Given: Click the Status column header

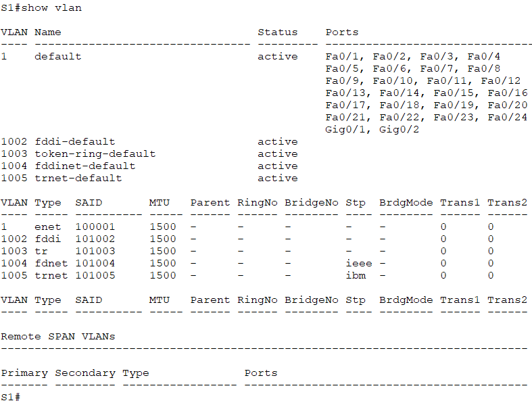Looking at the screenshot, I should click(x=278, y=32).
